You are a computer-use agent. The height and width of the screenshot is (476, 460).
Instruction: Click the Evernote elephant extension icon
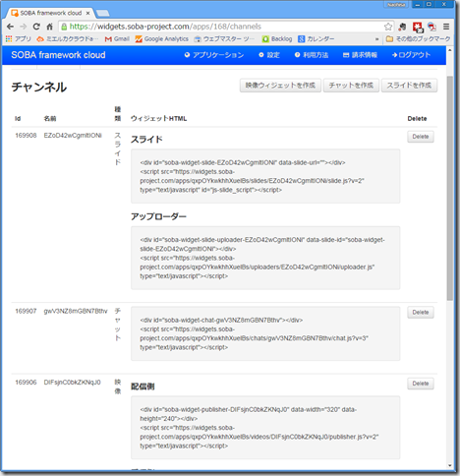[402, 27]
